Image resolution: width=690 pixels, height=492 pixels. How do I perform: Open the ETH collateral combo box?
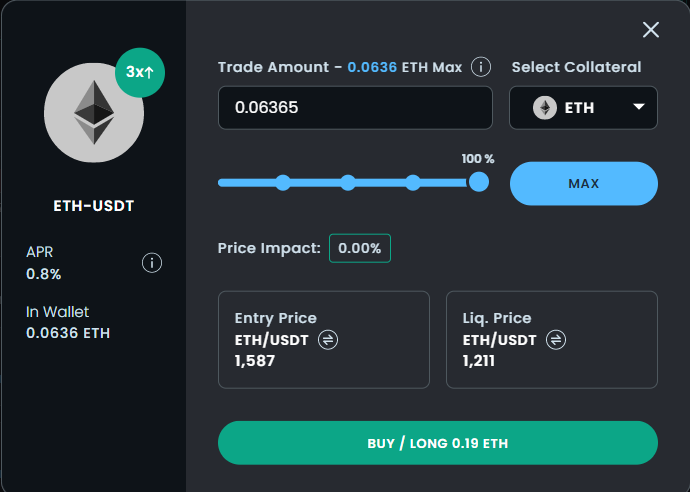pos(583,108)
